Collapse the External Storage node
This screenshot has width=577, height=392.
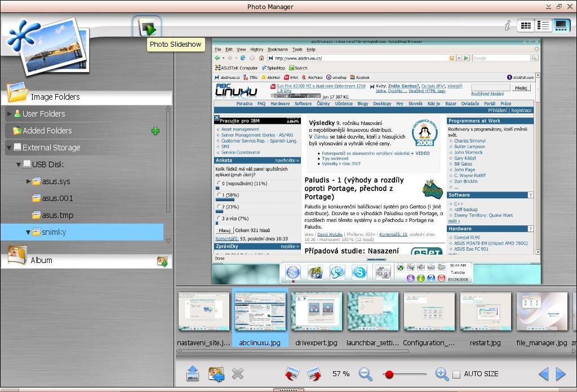click(x=9, y=148)
